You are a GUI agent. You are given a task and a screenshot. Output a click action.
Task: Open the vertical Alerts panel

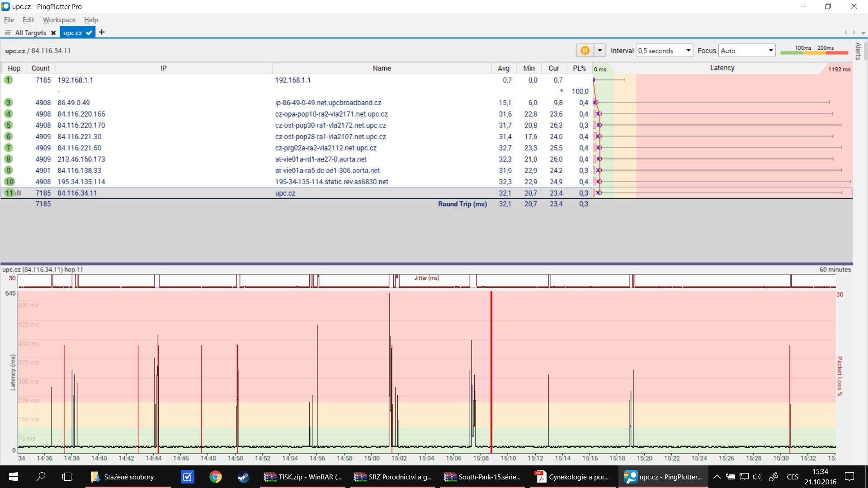pyautogui.click(x=858, y=51)
